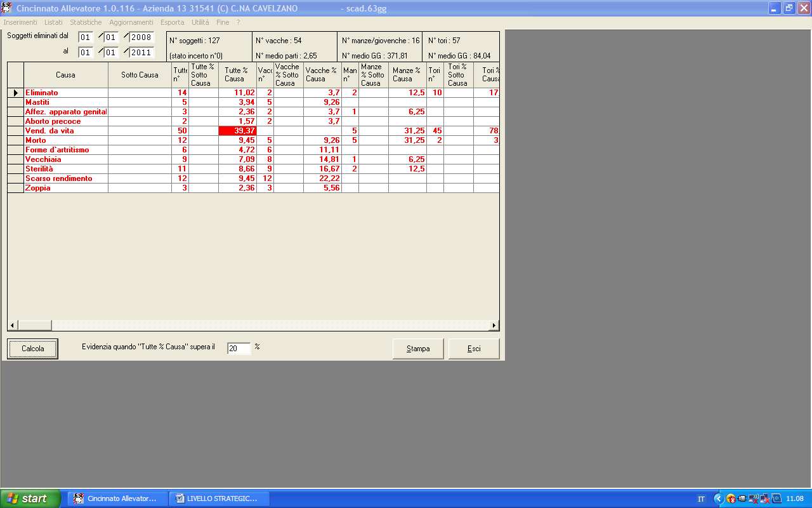Viewport: 812px width, 508px height.
Task: Click the current row arrow beside Eliminato
Action: (x=15, y=93)
